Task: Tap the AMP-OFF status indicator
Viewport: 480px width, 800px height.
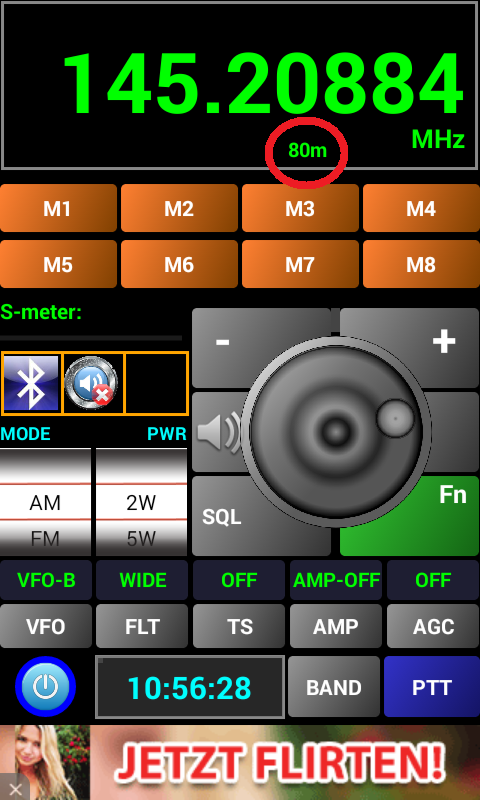Action: [x=336, y=580]
